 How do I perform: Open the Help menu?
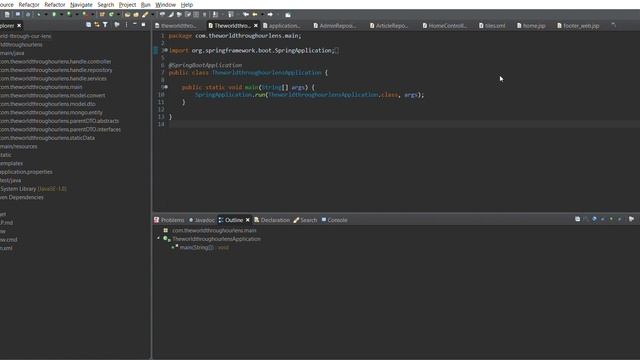coord(187,4)
